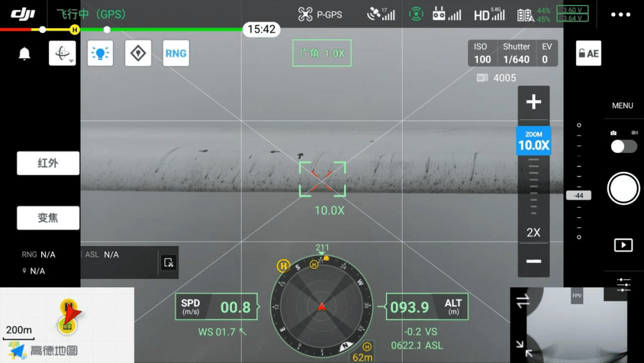Open the camera MENU
Screen dimensions: 644x363
pyautogui.click(x=623, y=106)
